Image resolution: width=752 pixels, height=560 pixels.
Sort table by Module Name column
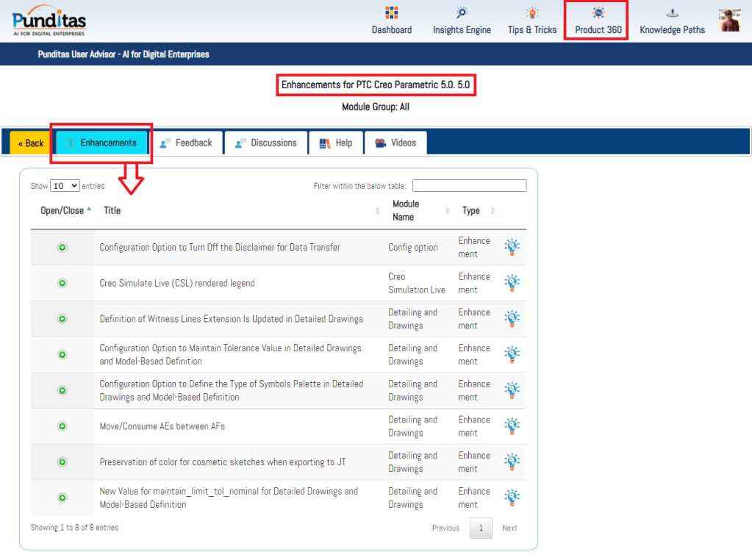click(419, 211)
